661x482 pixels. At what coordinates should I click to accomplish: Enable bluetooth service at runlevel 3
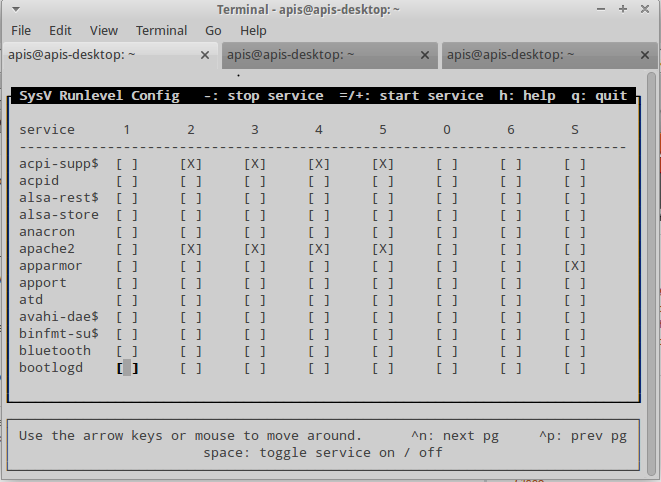pyautogui.click(x=255, y=351)
